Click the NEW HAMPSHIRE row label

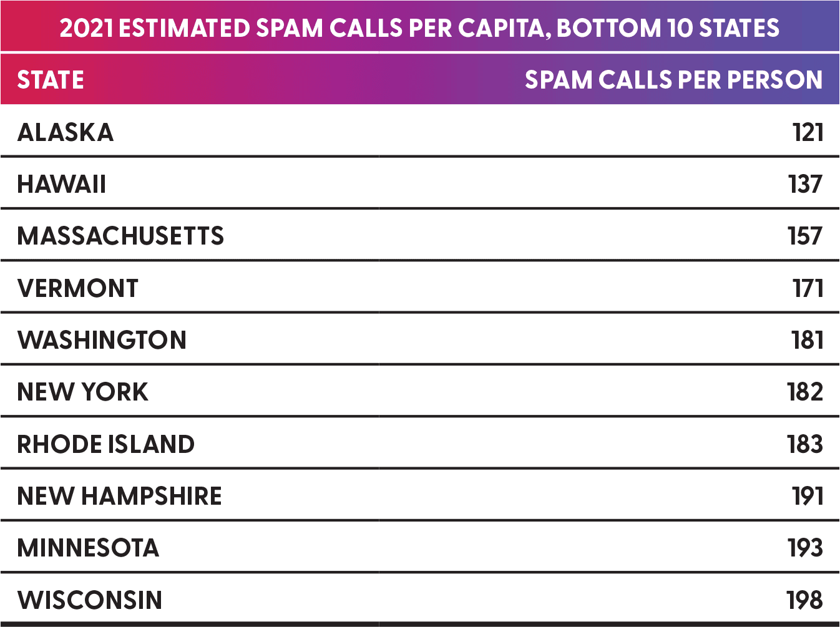[119, 496]
